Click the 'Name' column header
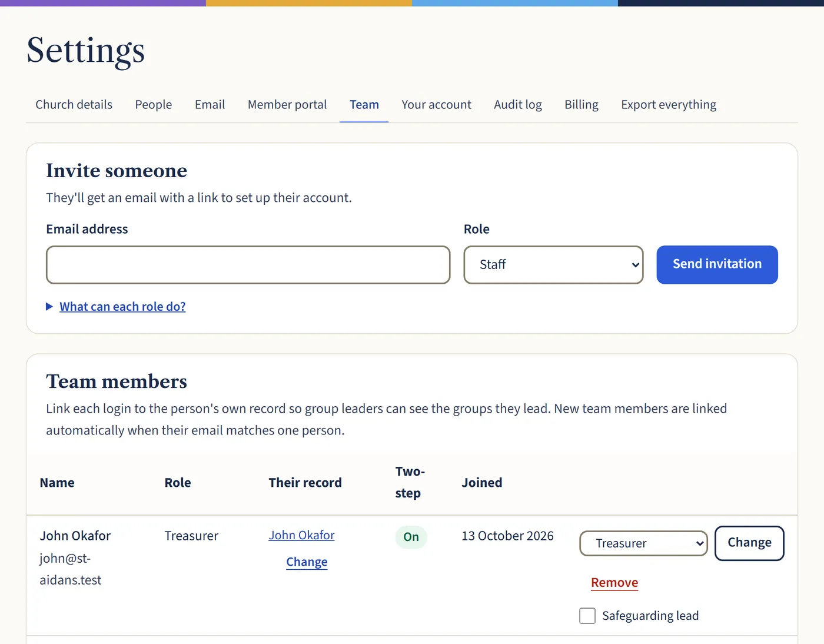Image resolution: width=824 pixels, height=644 pixels. 57,483
